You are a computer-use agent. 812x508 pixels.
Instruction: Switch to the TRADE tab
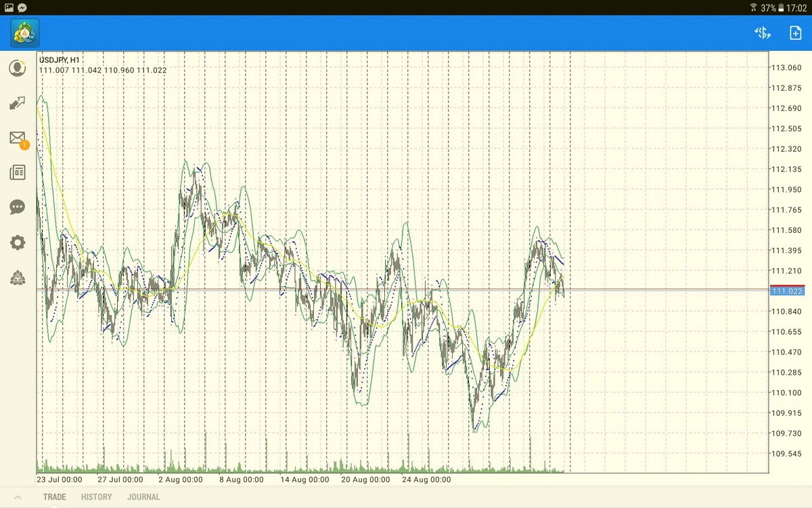(x=55, y=497)
